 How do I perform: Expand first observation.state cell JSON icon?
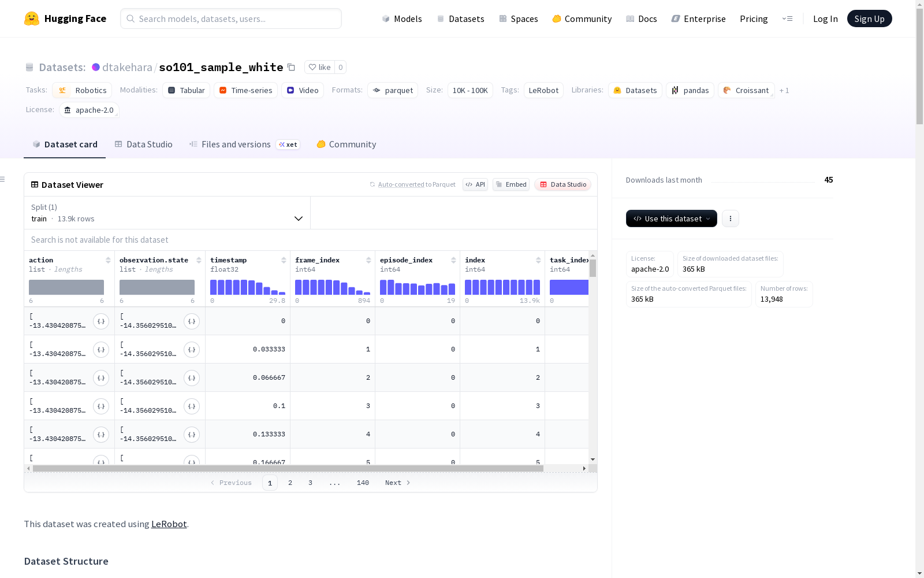(x=192, y=321)
